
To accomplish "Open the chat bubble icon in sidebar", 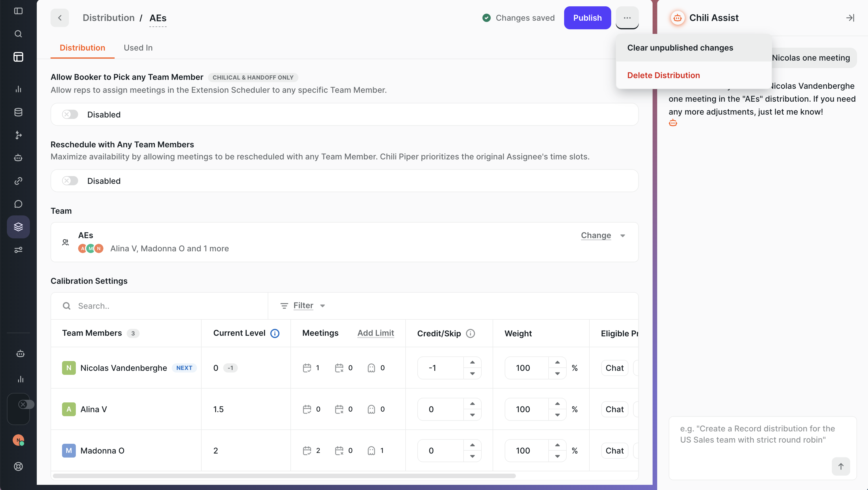I will pyautogui.click(x=18, y=204).
